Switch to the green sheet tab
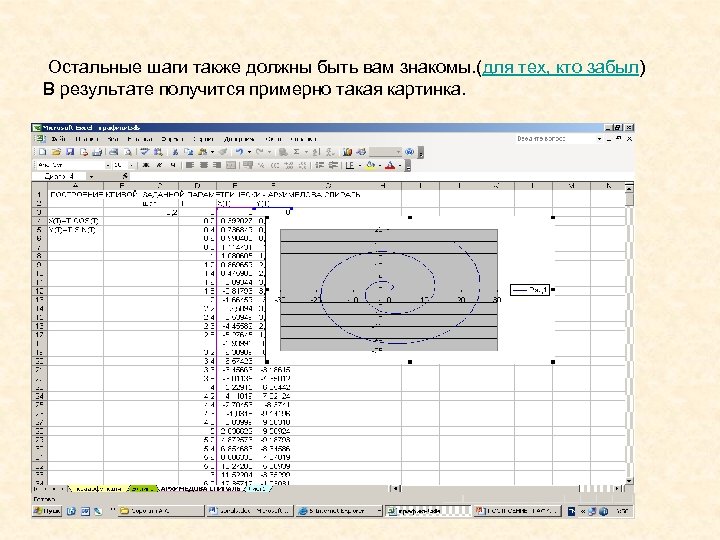The width and height of the screenshot is (720, 540). 142,489
